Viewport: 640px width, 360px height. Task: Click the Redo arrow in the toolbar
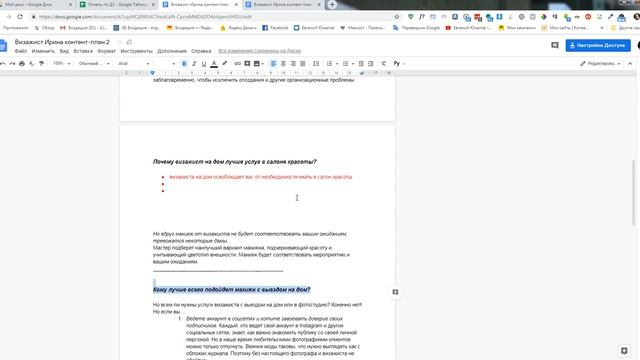pos(12,64)
